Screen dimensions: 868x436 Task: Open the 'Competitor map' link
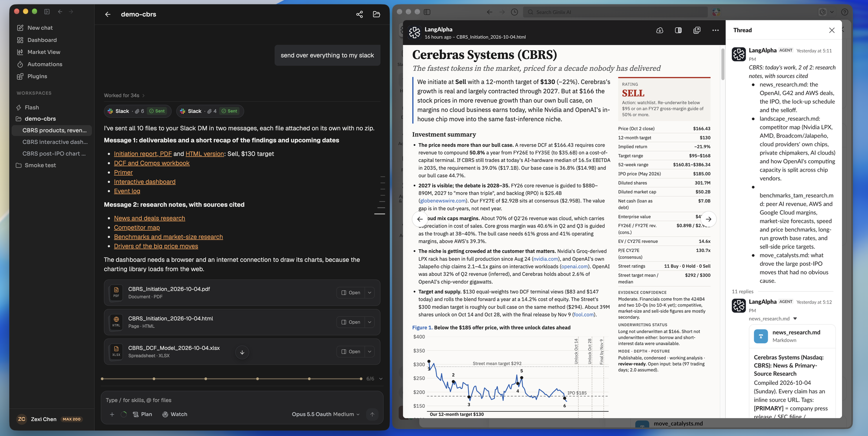click(x=137, y=228)
